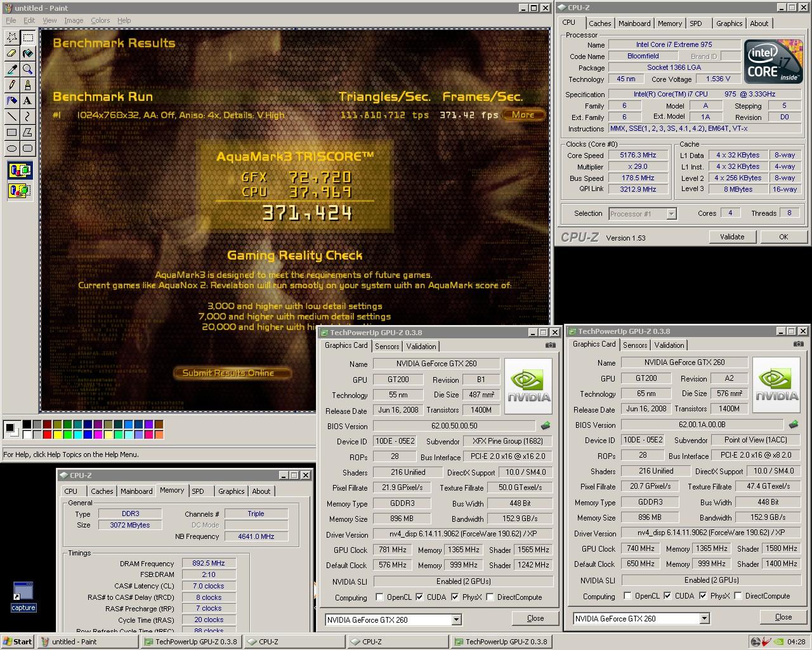
Task: Choose the Curve tool in Paint
Action: click(28, 117)
